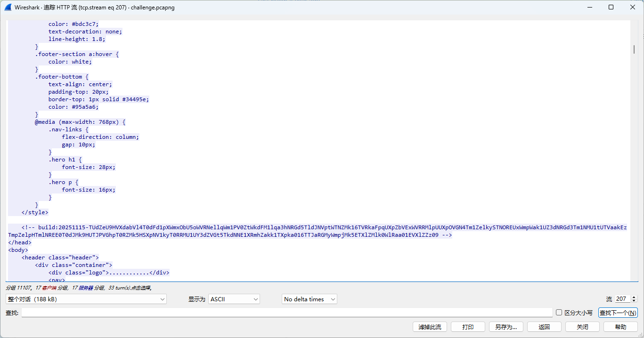This screenshot has height=338, width=644.
Task: Open the No delta times dropdown
Action: tap(310, 299)
